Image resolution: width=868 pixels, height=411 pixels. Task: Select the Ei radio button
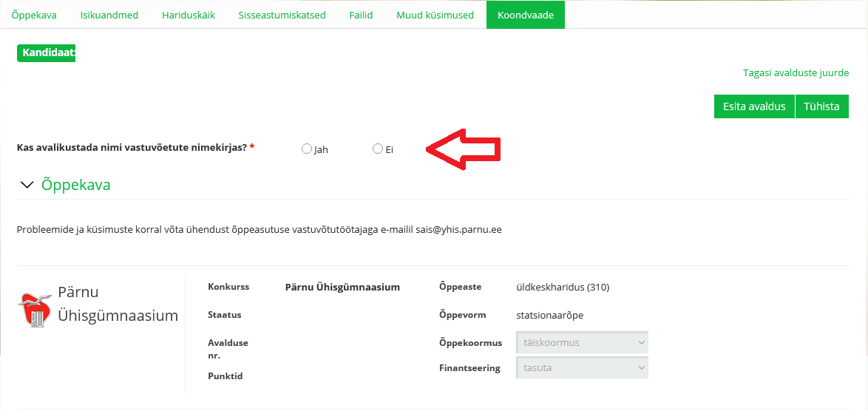point(378,149)
